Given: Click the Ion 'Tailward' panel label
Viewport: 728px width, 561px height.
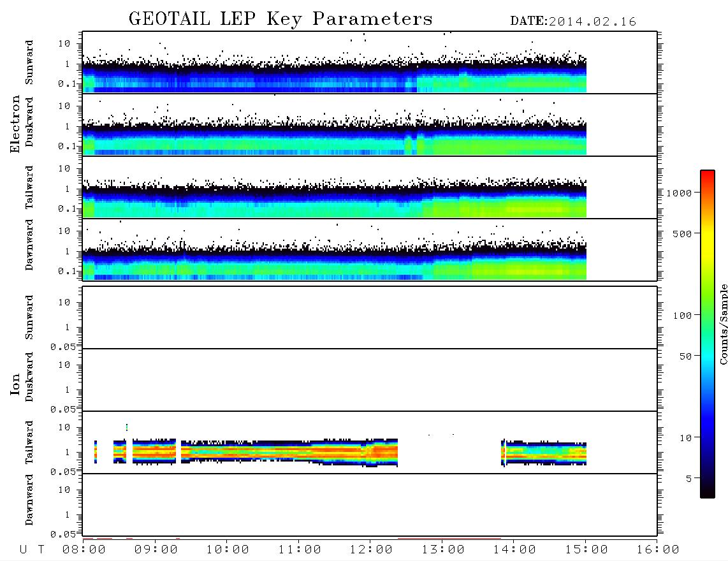Looking at the screenshot, I should tap(29, 442).
